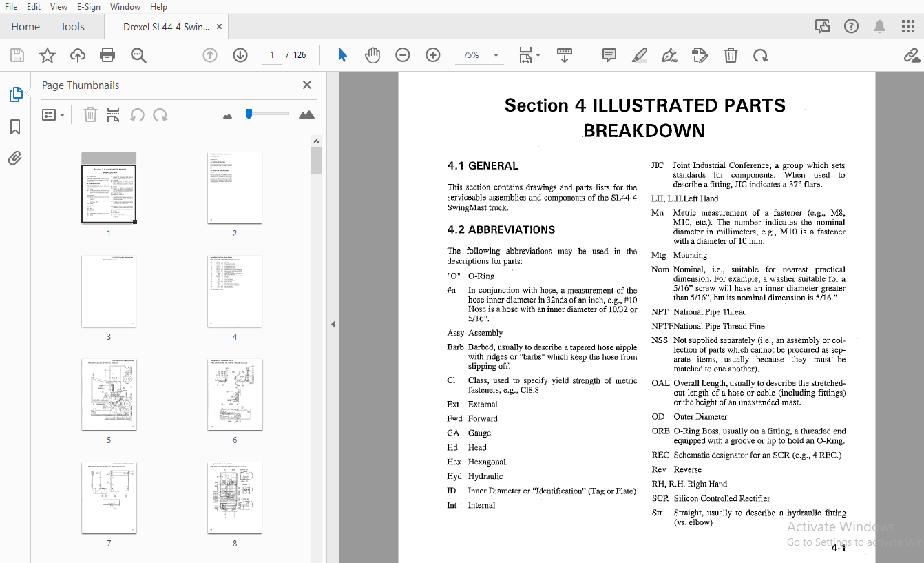The width and height of the screenshot is (924, 563).
Task: Open the thumbnail Options menu dropdown
Action: pos(53,115)
